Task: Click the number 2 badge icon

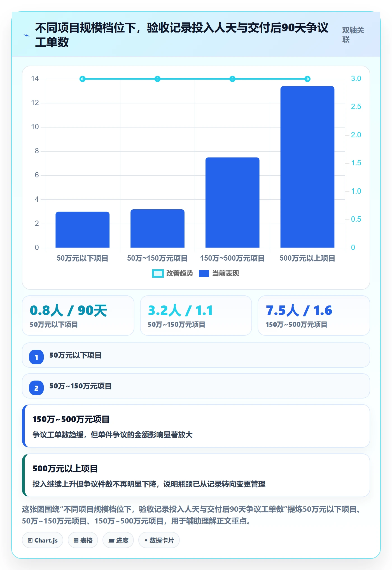Action: (x=36, y=388)
